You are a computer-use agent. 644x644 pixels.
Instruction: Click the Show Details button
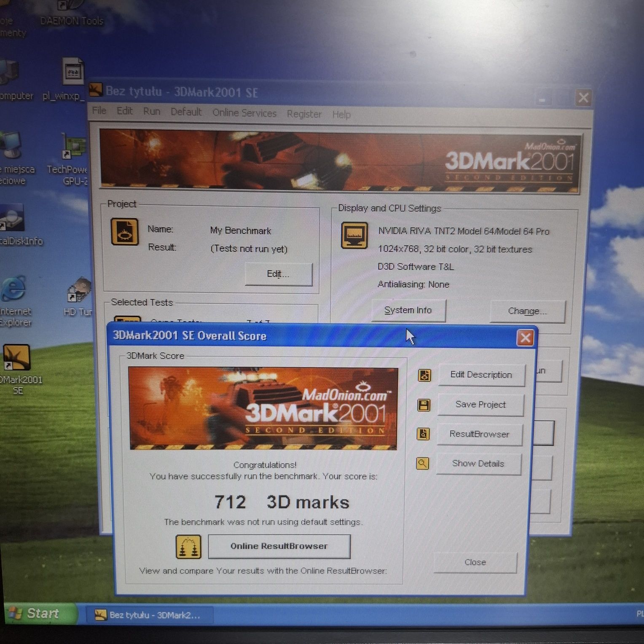pos(478,464)
